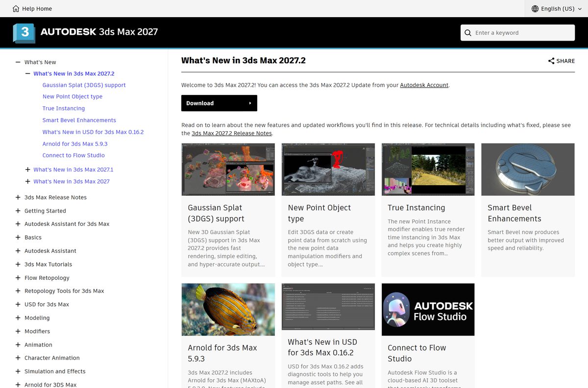Focus the Enter a keyword search field

pos(517,33)
